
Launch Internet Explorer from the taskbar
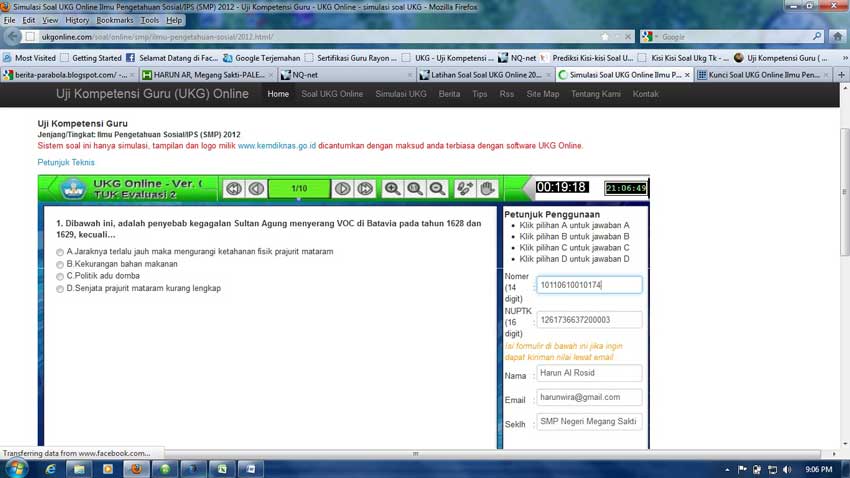point(50,469)
